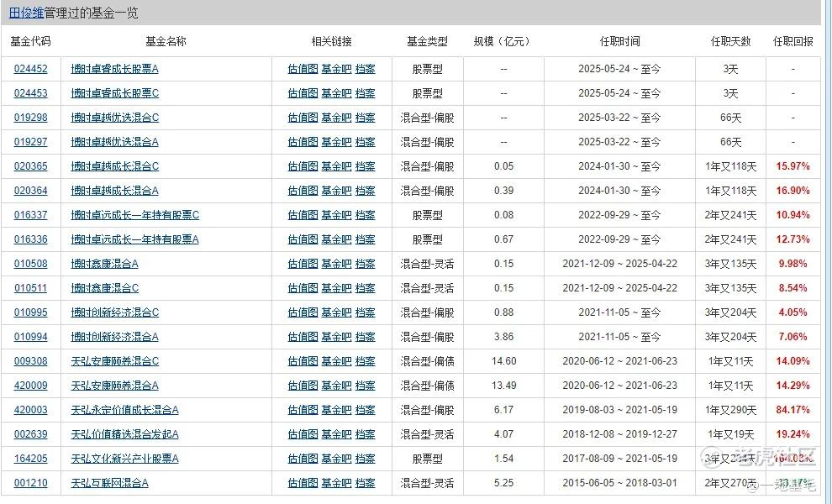Open fund code 016337 link

point(31,215)
